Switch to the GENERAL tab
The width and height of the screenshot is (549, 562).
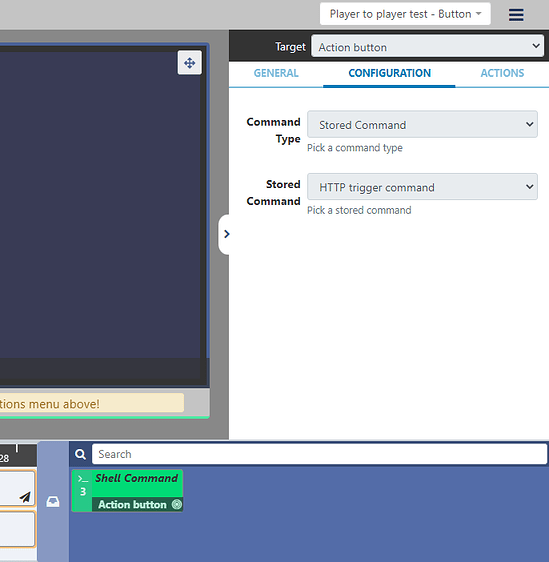tap(276, 73)
